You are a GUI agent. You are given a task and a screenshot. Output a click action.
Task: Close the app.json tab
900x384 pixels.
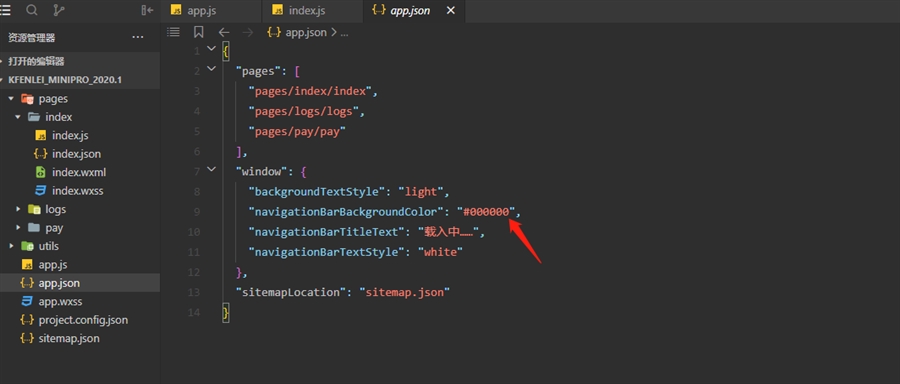451,10
